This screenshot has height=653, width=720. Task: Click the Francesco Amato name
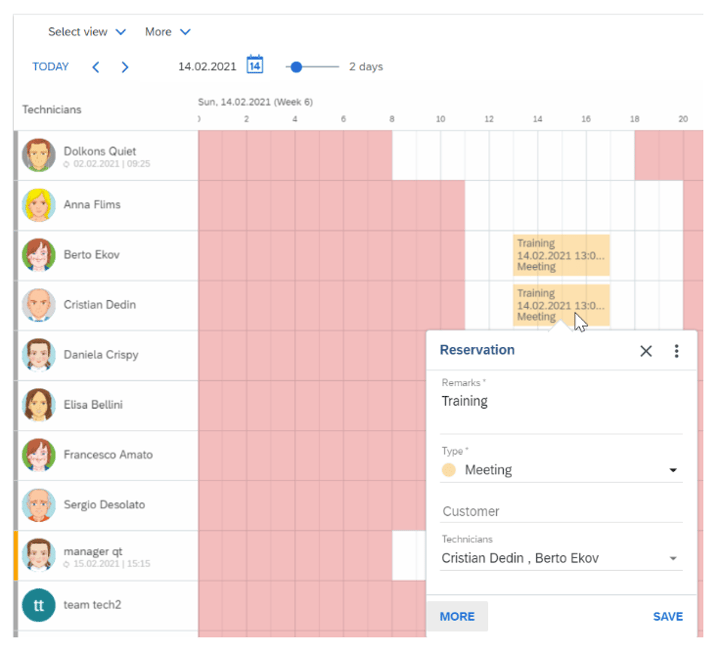pyautogui.click(x=108, y=455)
